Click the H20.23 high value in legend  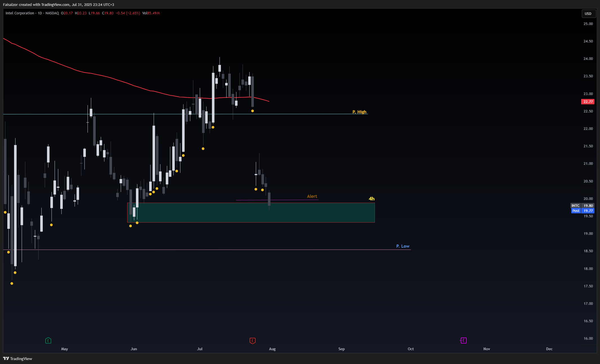pyautogui.click(x=81, y=13)
